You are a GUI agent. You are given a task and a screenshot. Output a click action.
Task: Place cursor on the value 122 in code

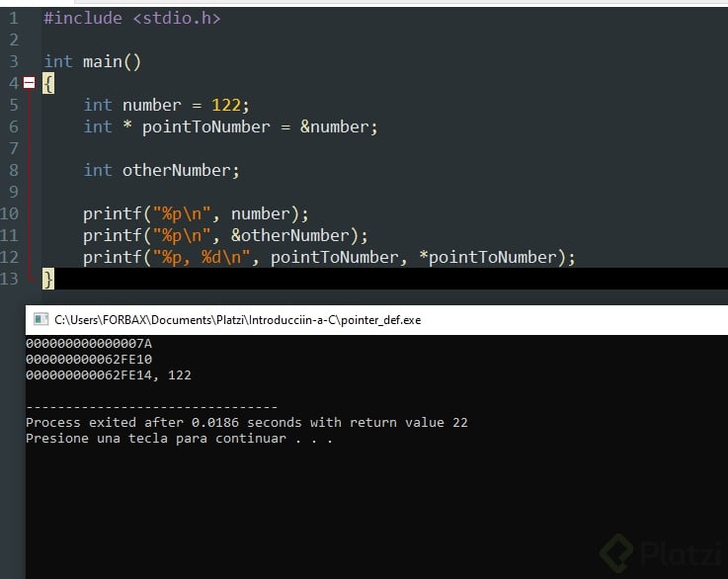coord(226,105)
